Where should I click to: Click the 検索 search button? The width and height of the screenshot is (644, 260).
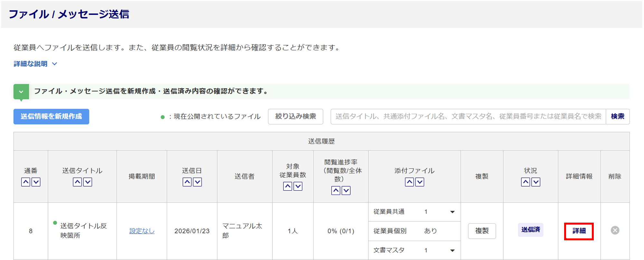click(x=617, y=117)
